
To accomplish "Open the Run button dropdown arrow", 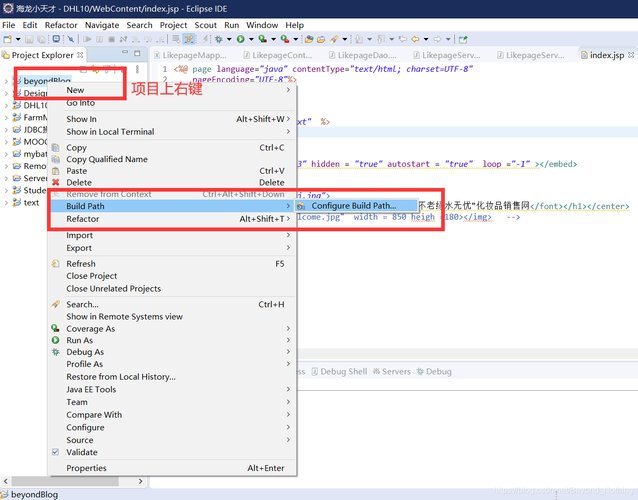I will tap(251, 39).
